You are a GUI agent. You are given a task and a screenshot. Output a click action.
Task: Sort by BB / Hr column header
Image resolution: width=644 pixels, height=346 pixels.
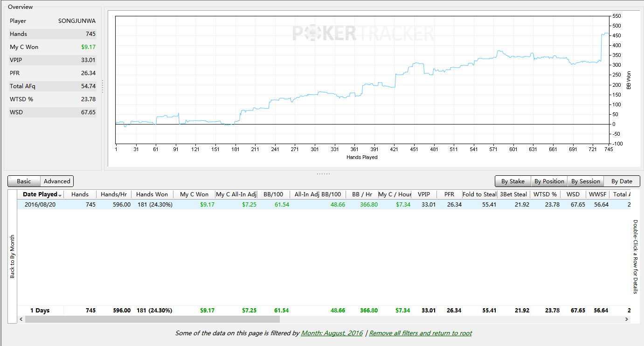362,194
